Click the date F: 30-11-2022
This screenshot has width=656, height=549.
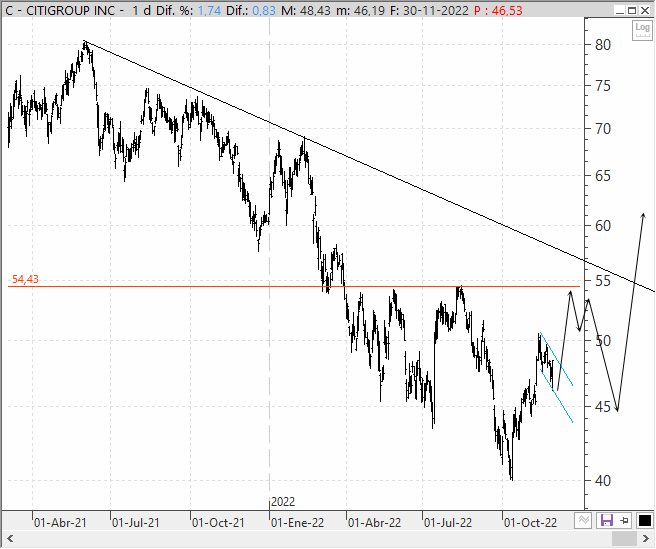pyautogui.click(x=429, y=10)
